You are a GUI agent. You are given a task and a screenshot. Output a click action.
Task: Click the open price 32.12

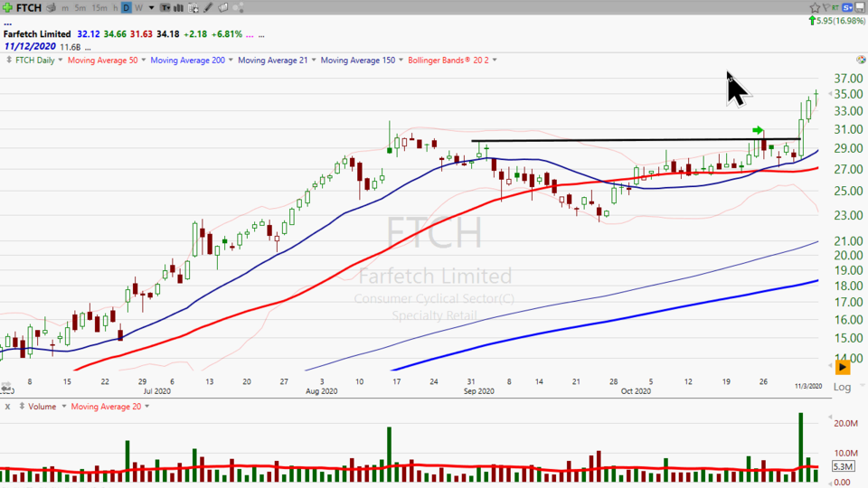(89, 33)
